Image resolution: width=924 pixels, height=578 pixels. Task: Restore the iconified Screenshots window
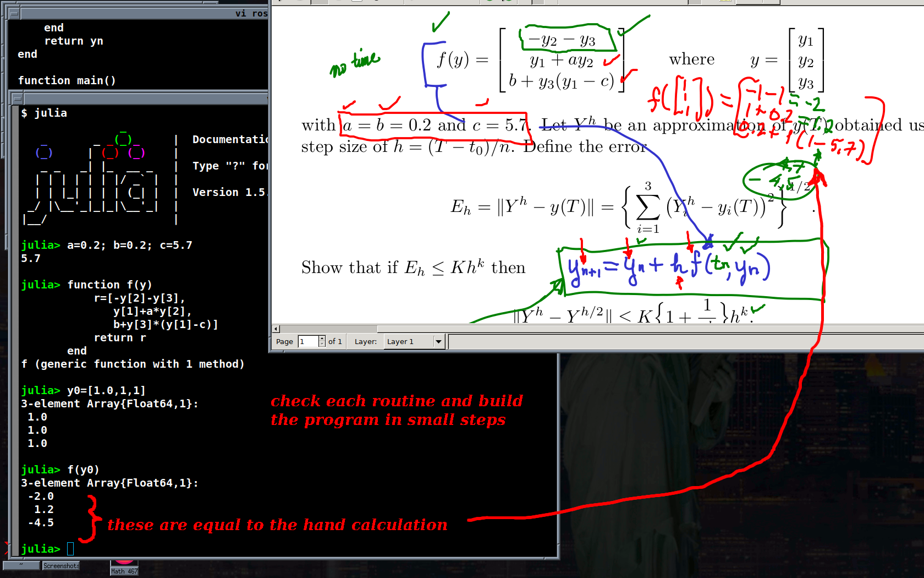tap(61, 565)
